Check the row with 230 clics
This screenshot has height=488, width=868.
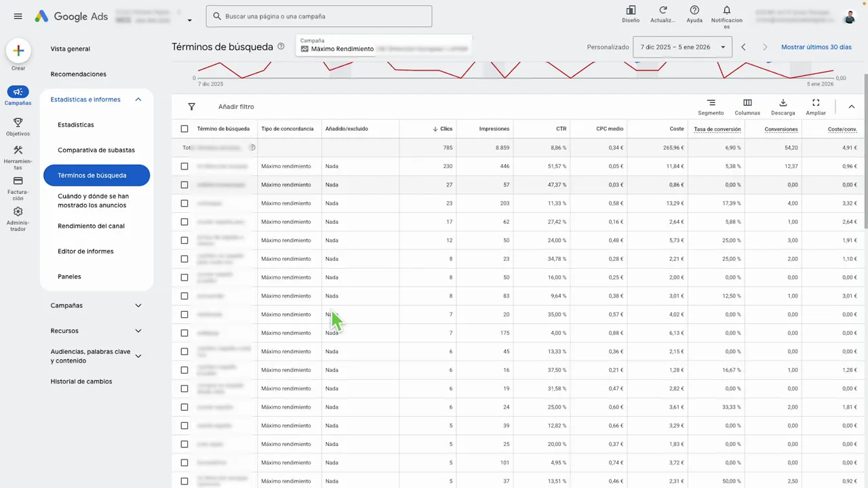[x=184, y=166]
